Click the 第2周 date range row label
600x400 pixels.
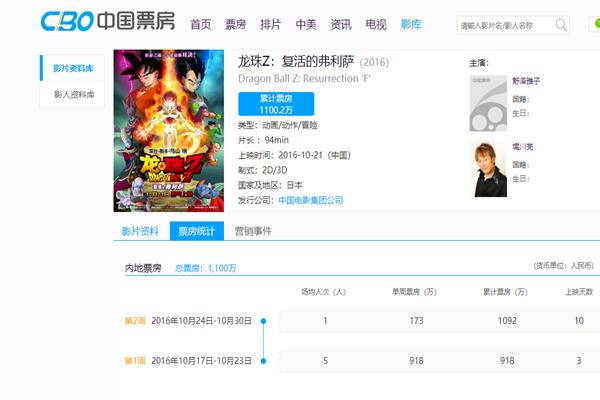click(x=188, y=321)
